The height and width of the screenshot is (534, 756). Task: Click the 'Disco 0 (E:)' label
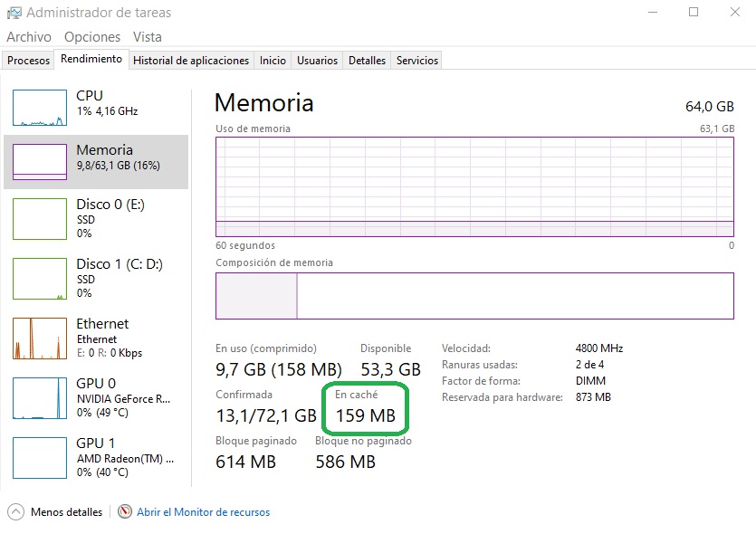click(110, 205)
